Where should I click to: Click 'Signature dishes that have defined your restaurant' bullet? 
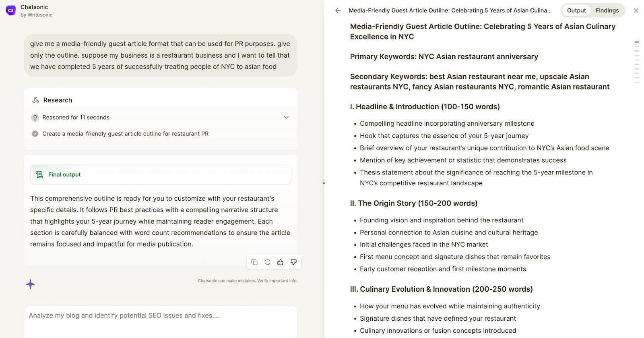coord(438,319)
